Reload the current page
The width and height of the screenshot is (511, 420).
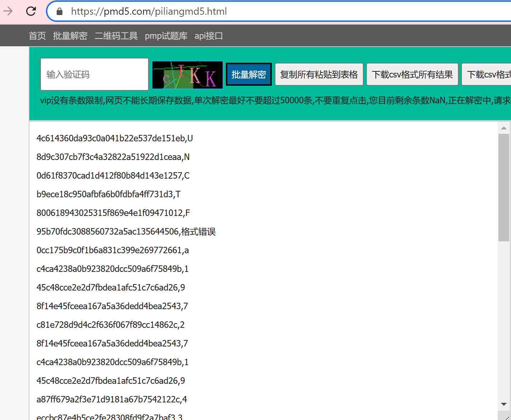coord(31,11)
